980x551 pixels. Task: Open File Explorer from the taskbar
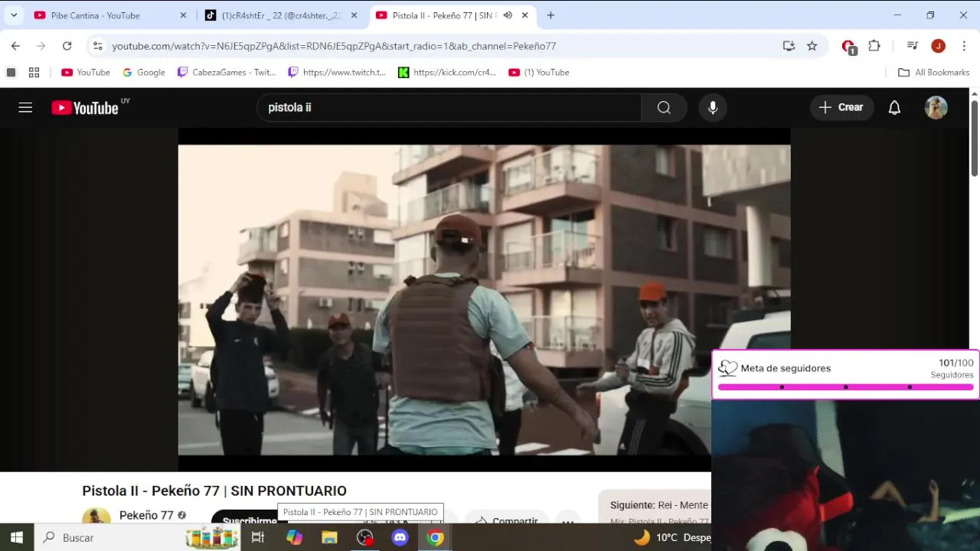click(329, 537)
